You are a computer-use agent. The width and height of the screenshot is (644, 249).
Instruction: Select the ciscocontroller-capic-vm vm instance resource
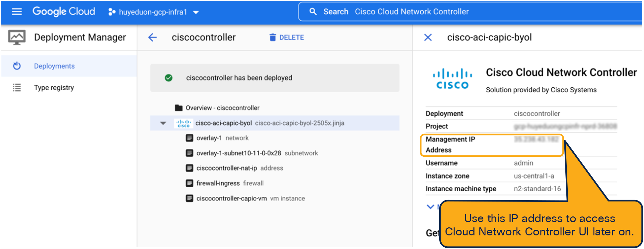coord(275,199)
